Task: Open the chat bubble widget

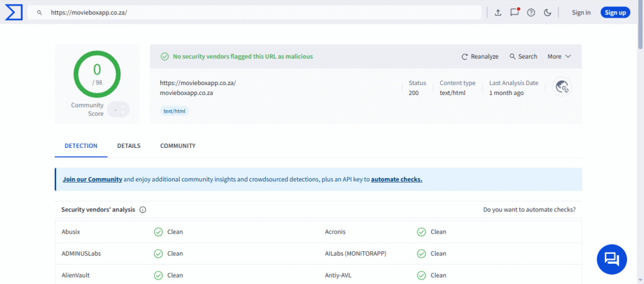Action: point(611,259)
